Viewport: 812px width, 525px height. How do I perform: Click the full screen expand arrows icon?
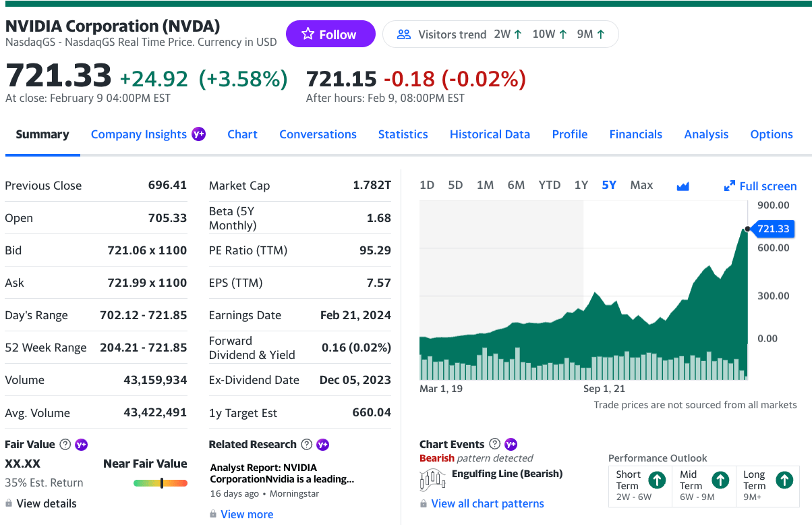click(729, 186)
